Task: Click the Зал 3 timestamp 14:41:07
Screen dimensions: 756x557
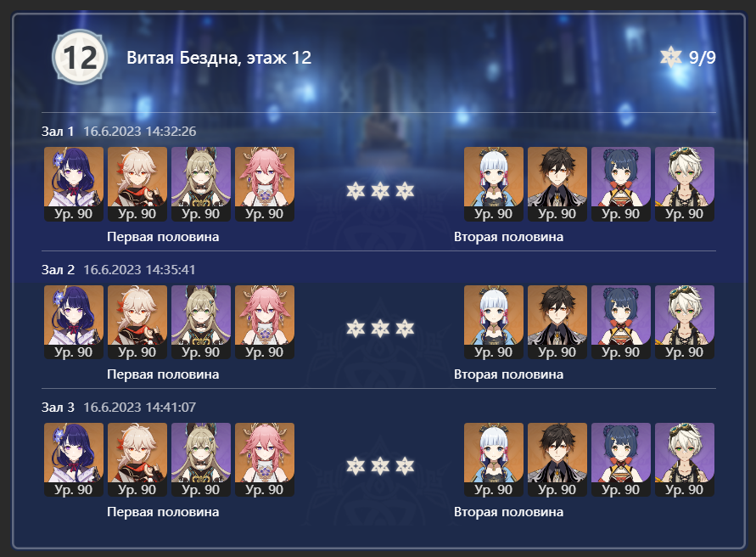Action: coord(171,408)
